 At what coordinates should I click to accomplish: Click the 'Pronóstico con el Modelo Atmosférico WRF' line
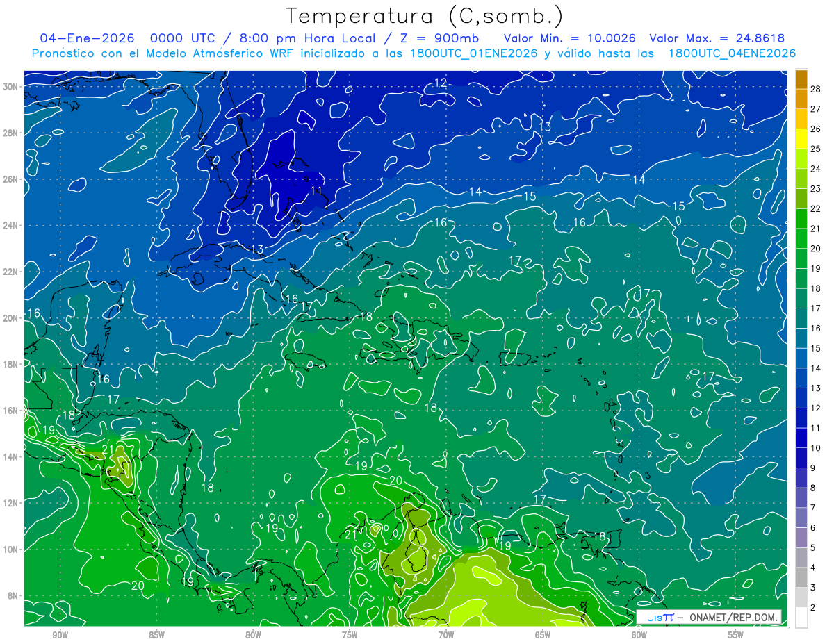[414, 53]
